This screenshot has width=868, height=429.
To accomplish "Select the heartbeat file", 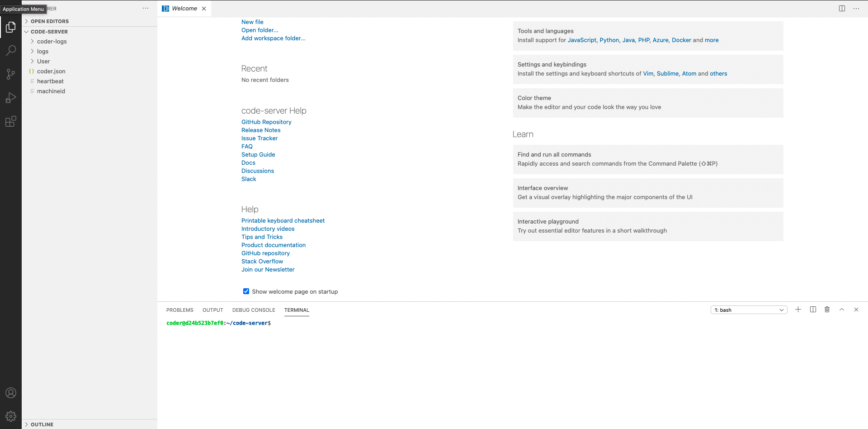I will [x=90, y=81].
